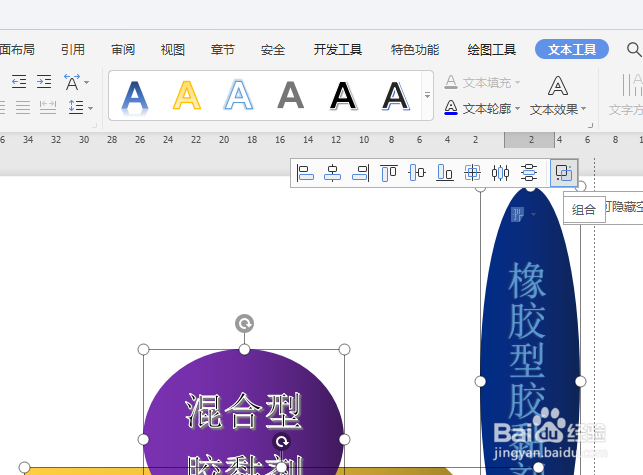Click the 组合 group shapes icon
This screenshot has width=643, height=475.
point(564,173)
